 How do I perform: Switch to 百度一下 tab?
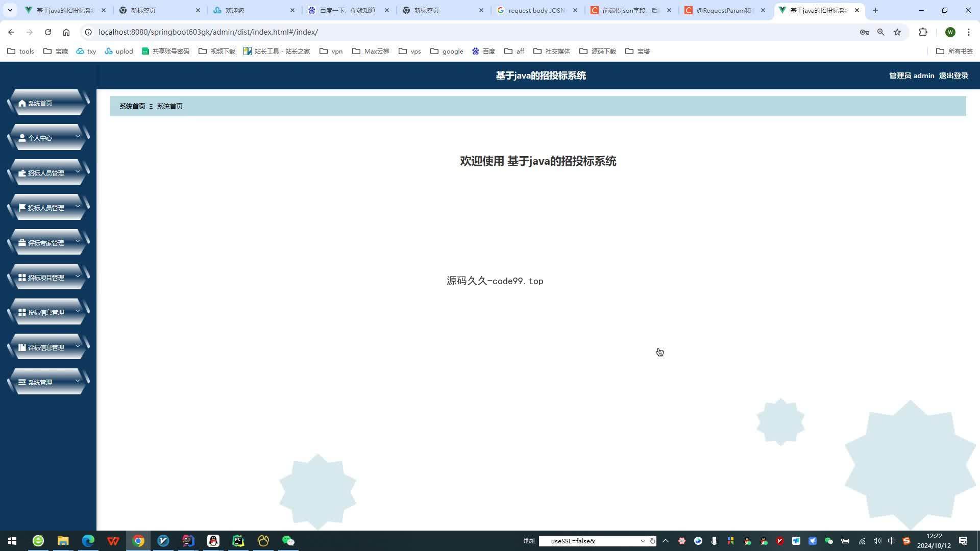[x=348, y=10]
